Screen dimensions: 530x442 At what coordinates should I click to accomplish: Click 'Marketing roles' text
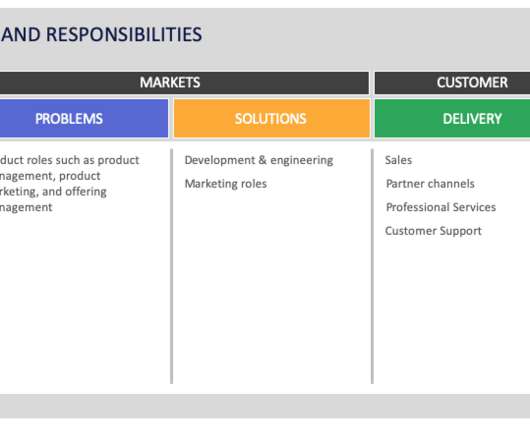click(226, 184)
